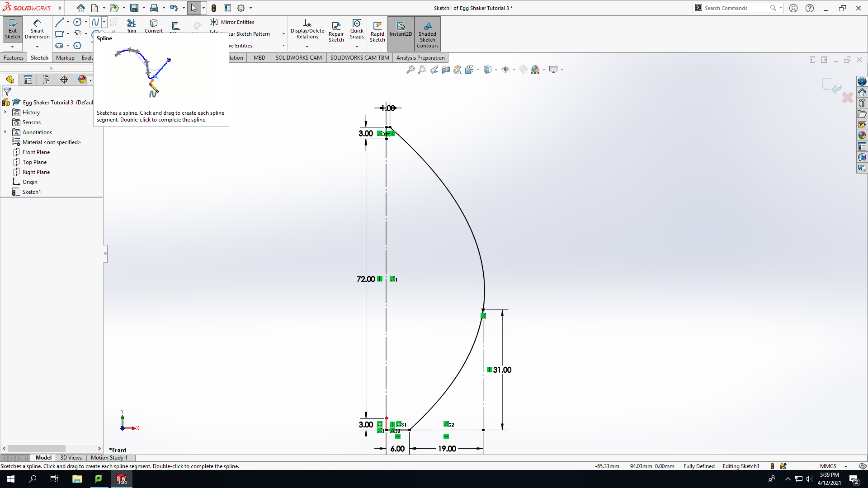Screen dimensions: 868x488
Task: Click the Repair Sketch icon
Action: pos(336,32)
